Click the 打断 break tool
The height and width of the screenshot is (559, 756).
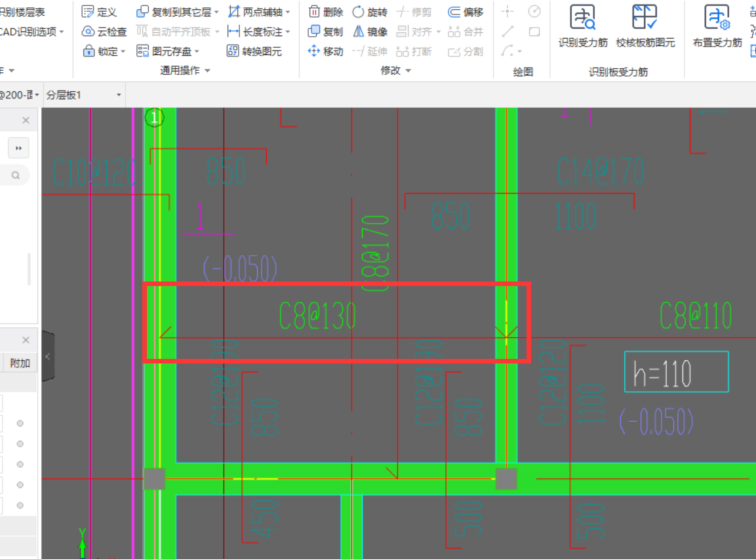(414, 51)
